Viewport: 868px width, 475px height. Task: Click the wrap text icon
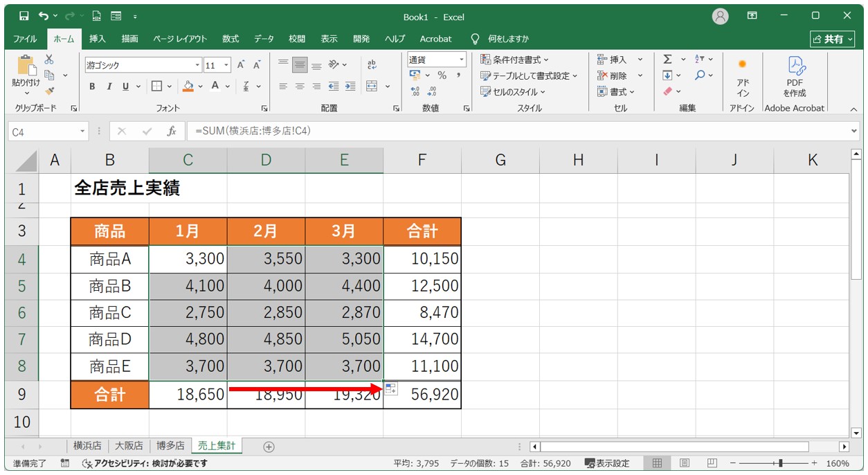pyautogui.click(x=372, y=64)
